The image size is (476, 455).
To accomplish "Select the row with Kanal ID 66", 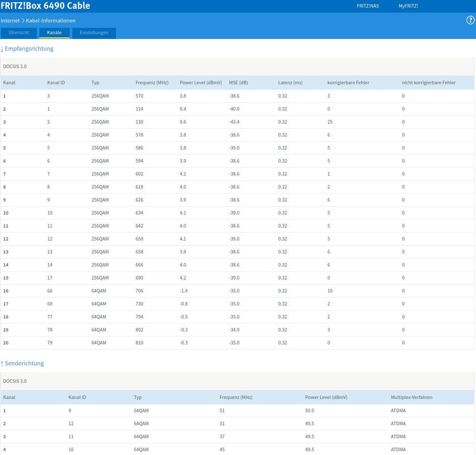I will (50, 291).
